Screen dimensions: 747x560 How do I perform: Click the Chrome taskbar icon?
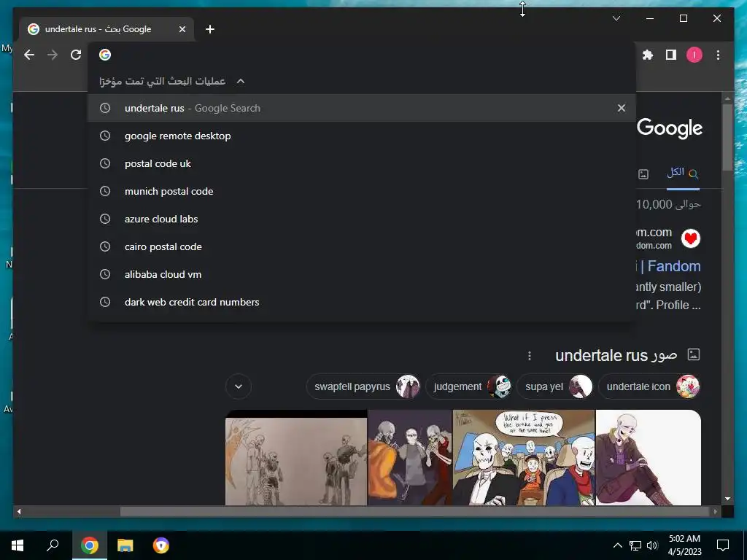pos(90,545)
